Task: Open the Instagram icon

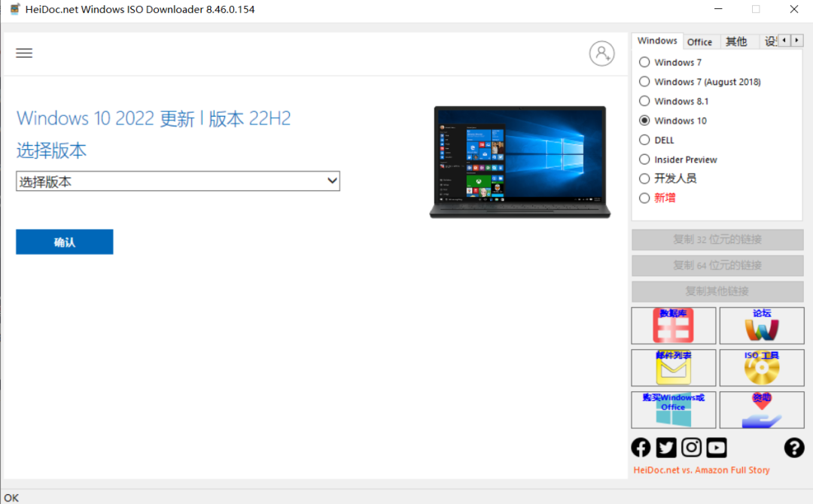Action: pyautogui.click(x=691, y=448)
